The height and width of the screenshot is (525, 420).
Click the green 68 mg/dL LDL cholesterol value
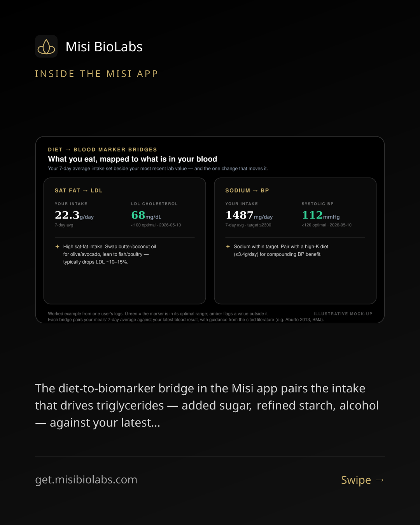[146, 215]
